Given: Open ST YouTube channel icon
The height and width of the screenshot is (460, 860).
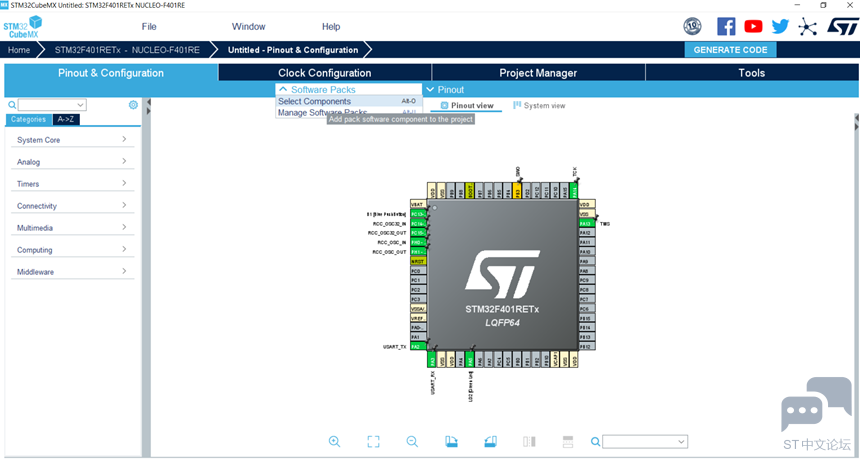Looking at the screenshot, I should pos(753,26).
